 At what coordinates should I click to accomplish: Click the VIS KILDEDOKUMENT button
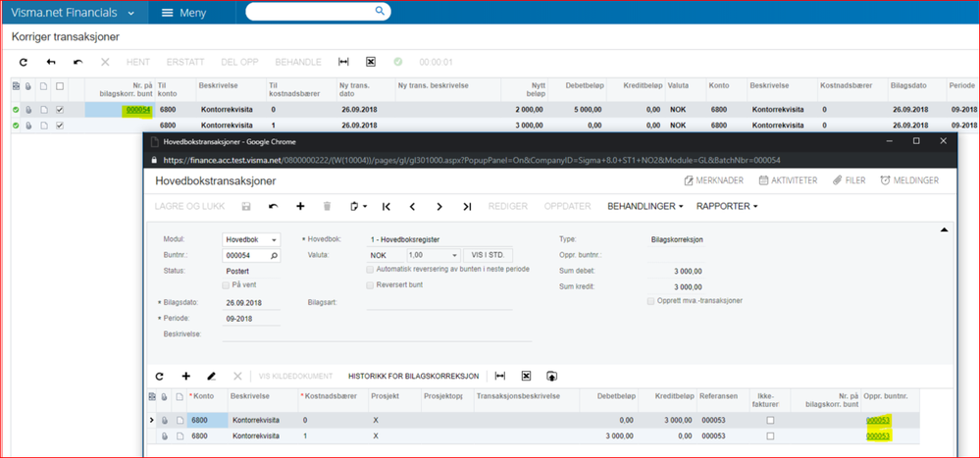pyautogui.click(x=295, y=377)
